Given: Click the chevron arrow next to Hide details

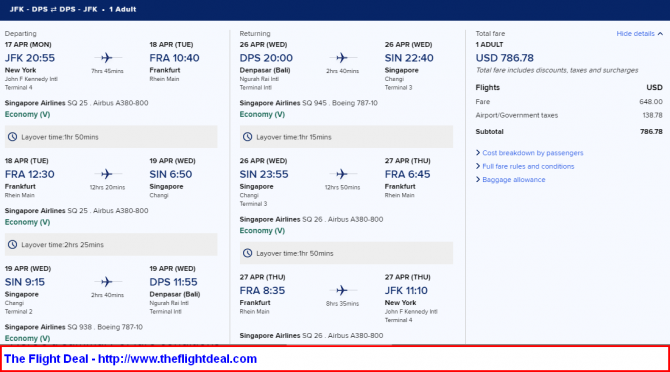Looking at the screenshot, I should pos(660,34).
